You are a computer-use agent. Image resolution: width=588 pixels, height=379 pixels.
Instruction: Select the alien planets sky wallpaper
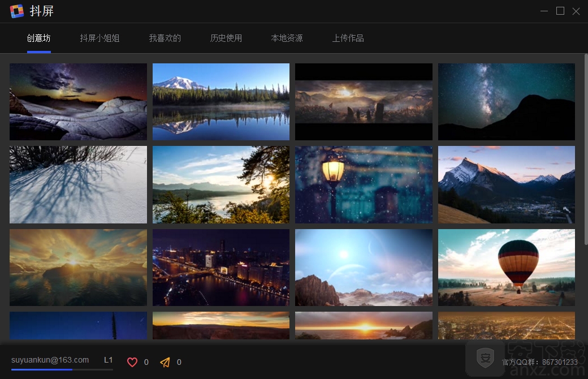point(364,268)
